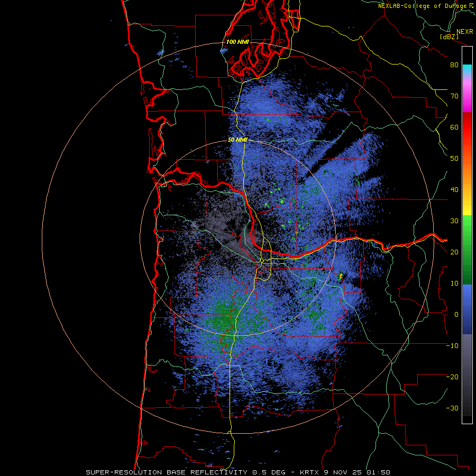Click the "SUPER-RESOLUTION BASE REFLECTIVITY" caption text
Screen dimensions: 476x476
tap(167, 472)
